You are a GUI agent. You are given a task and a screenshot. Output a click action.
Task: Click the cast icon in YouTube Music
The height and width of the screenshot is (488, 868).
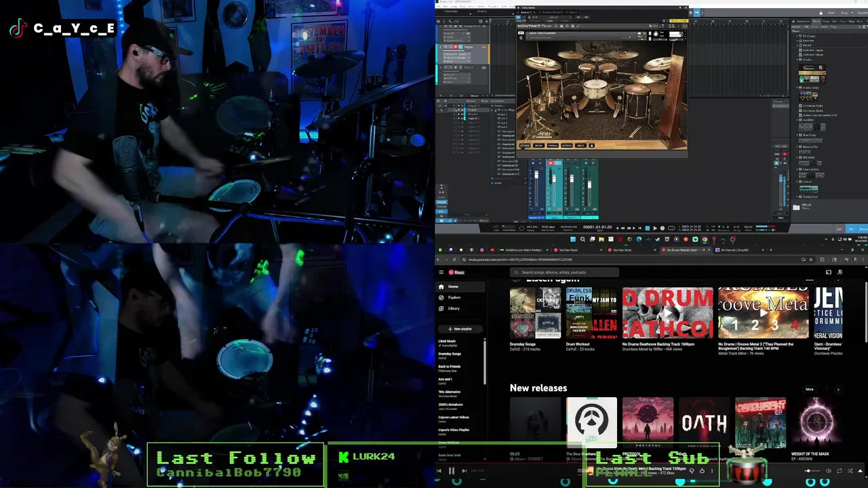pos(828,272)
